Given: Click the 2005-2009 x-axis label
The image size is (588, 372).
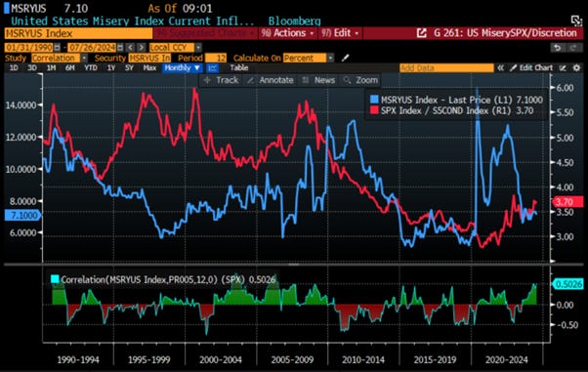Looking at the screenshot, I should [x=292, y=359].
